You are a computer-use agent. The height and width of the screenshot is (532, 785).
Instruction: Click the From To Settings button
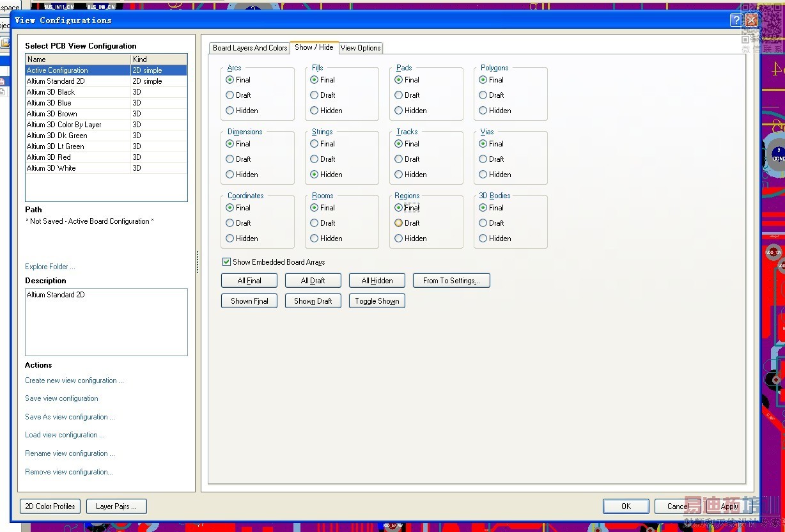pos(451,281)
